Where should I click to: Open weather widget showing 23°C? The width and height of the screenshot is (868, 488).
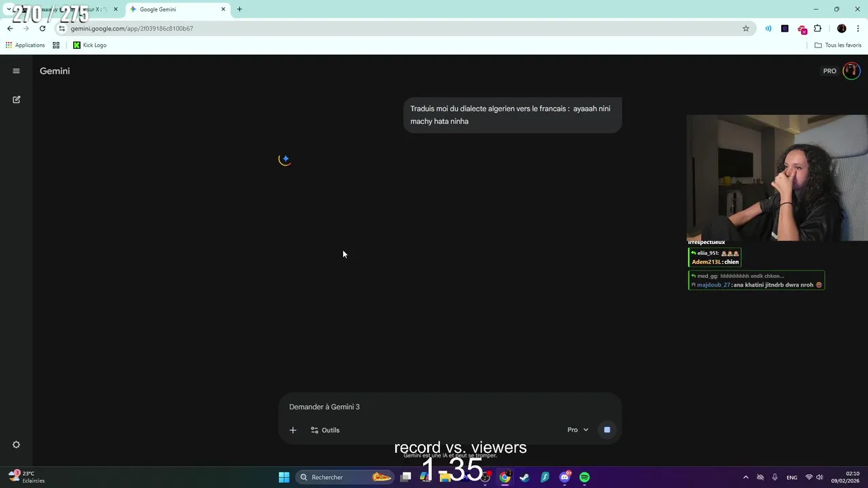(x=27, y=477)
